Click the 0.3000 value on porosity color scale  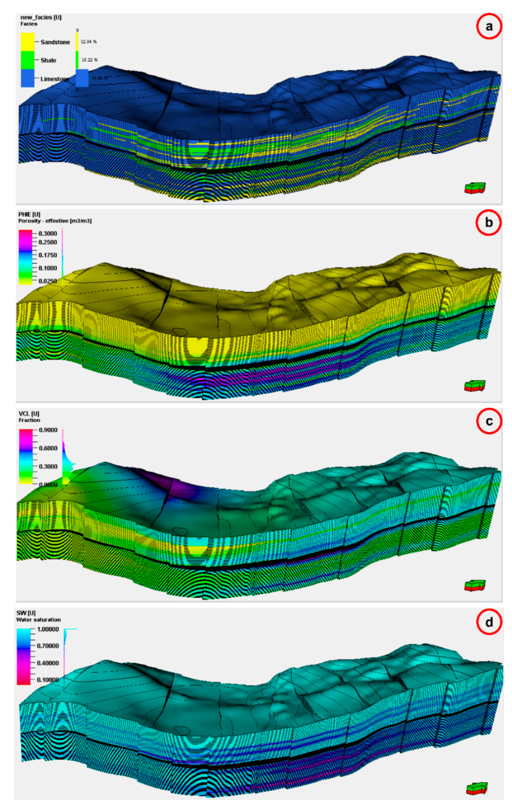[48, 233]
